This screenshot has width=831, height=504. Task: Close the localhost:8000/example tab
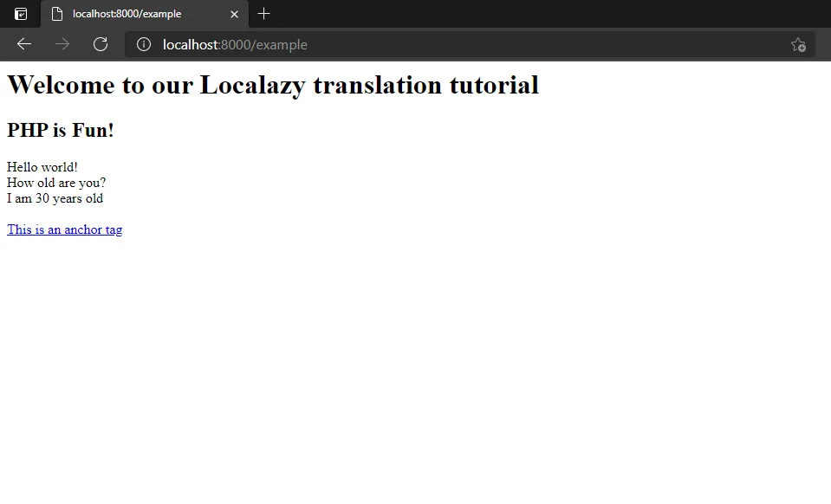(x=234, y=14)
